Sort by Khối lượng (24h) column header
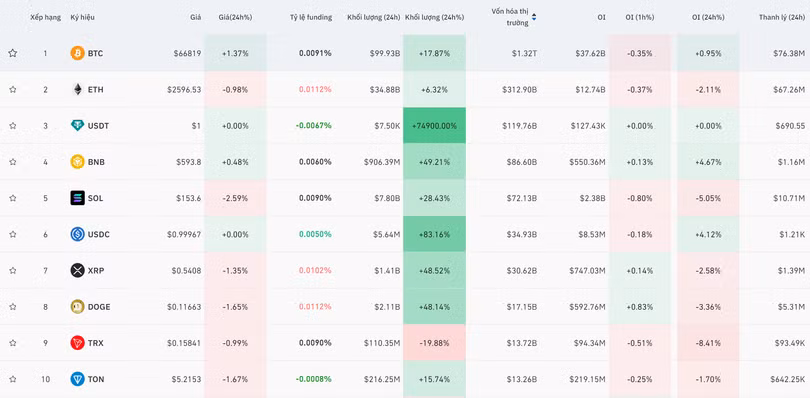The width and height of the screenshot is (810, 398). point(373,17)
